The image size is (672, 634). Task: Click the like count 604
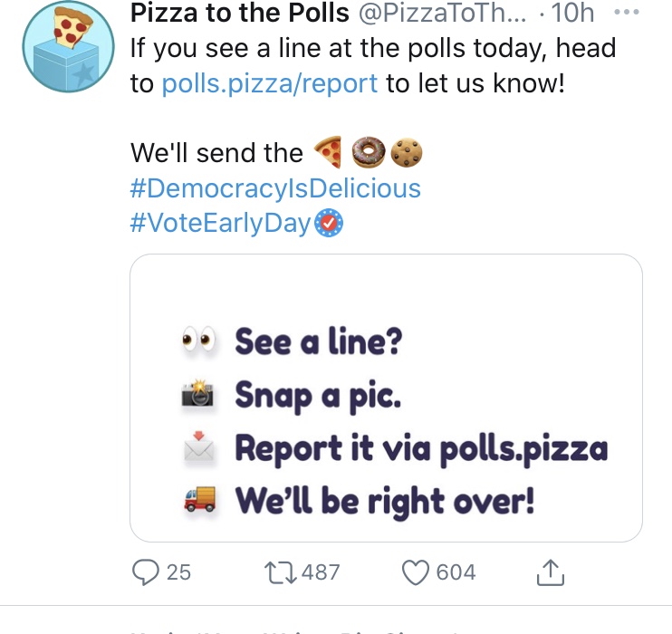[456, 572]
